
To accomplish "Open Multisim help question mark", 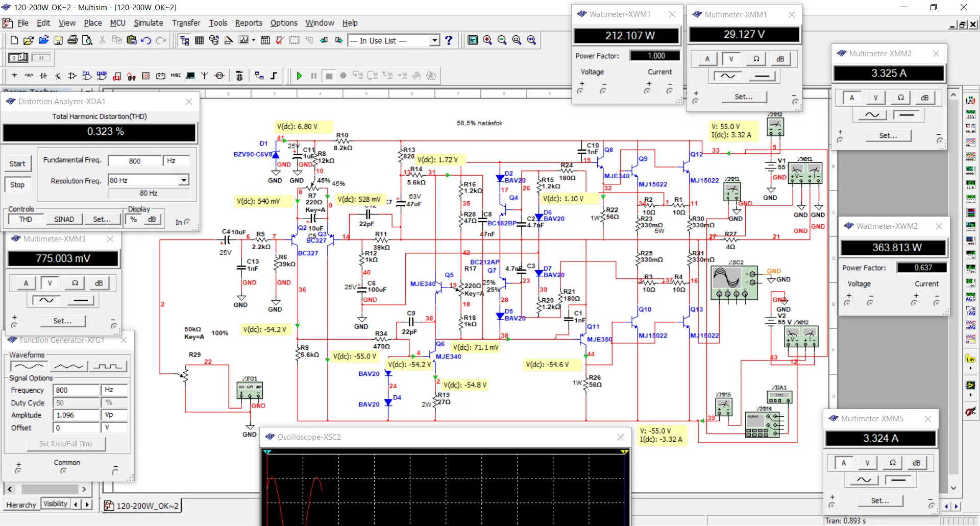I will pyautogui.click(x=449, y=40).
